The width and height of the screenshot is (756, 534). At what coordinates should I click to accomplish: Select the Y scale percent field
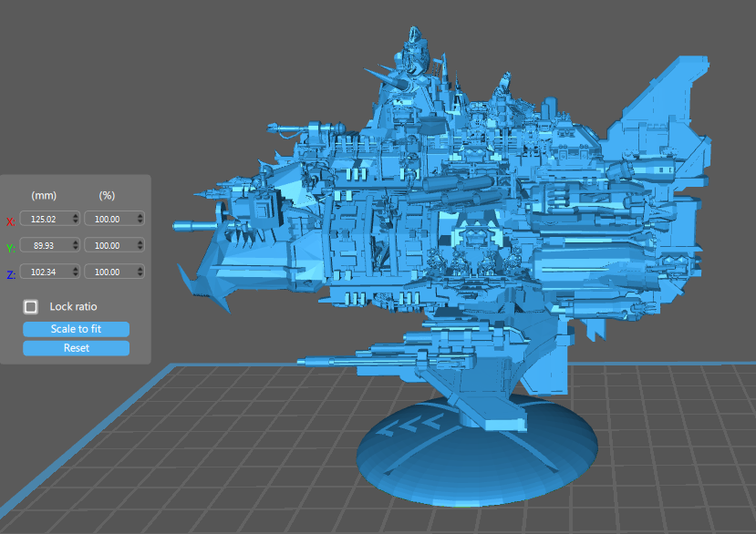click(x=114, y=245)
